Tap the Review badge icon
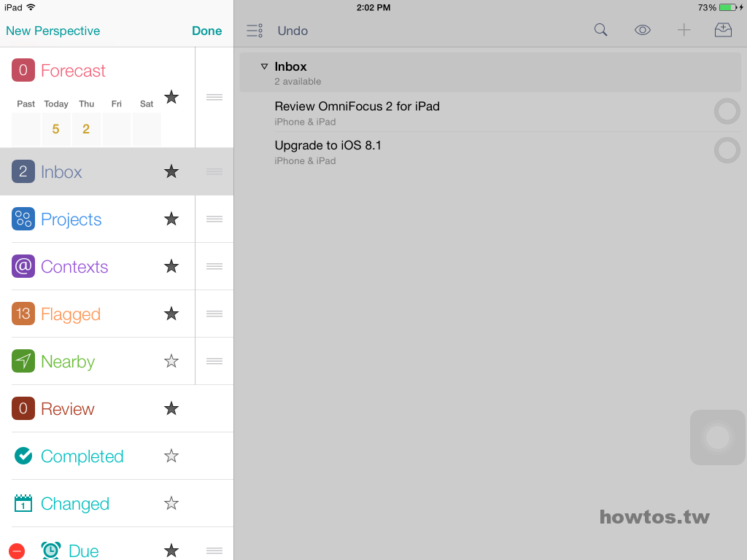Screen dimensions: 747x560 23,408
